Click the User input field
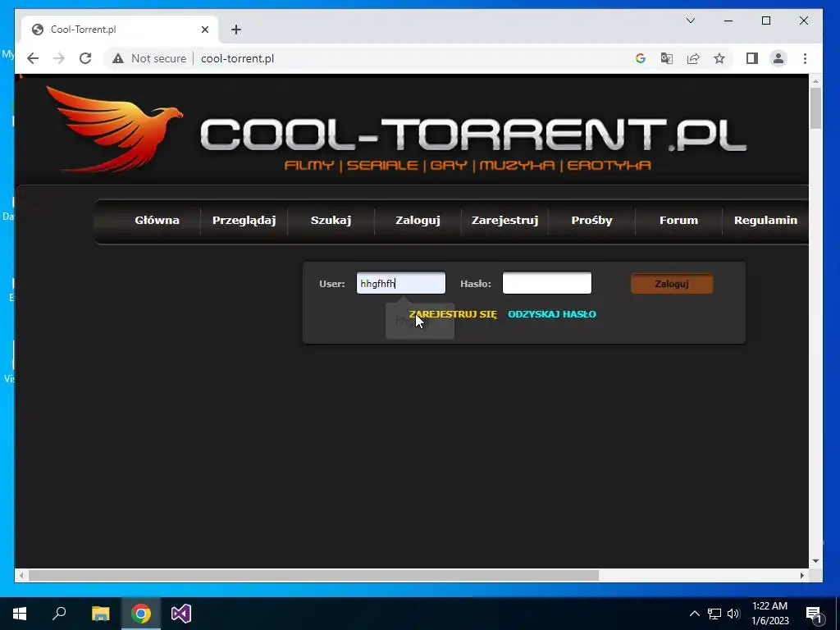 400,283
